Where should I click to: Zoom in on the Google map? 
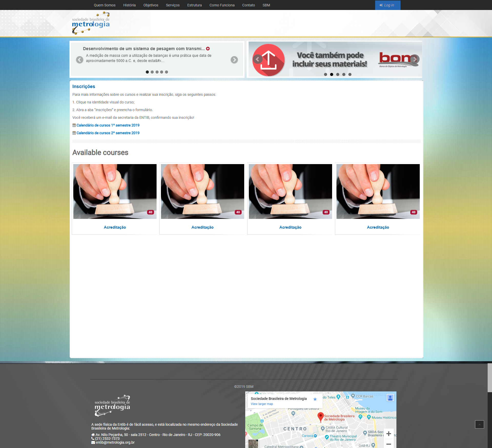[389, 434]
